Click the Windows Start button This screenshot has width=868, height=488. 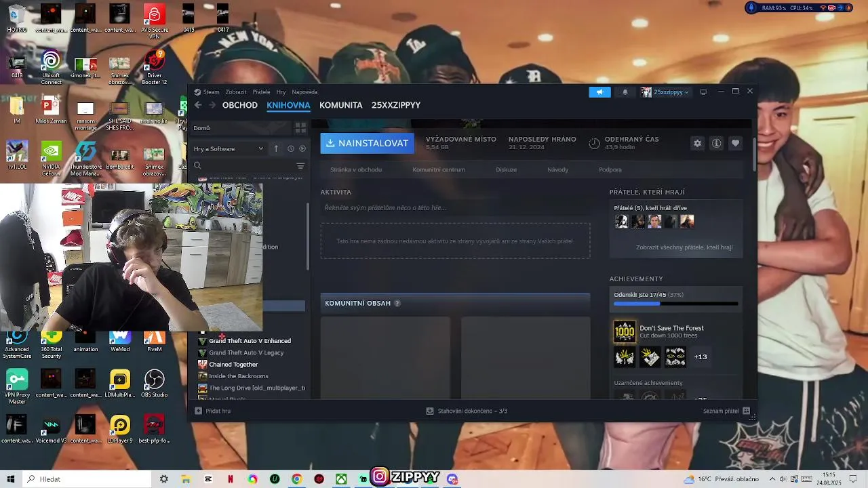tap(12, 479)
